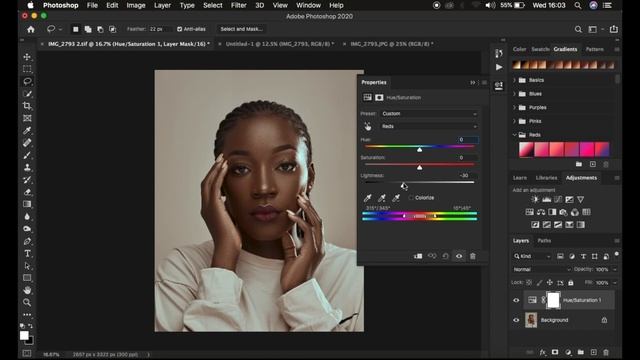Select the Healing Brush tool

(x=27, y=142)
